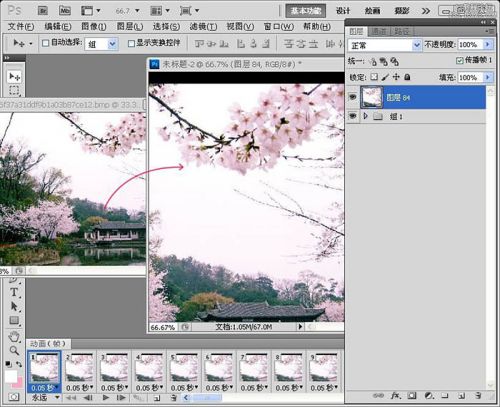
Task: Open Mini Bridge Mb icon
Action: 65,11
